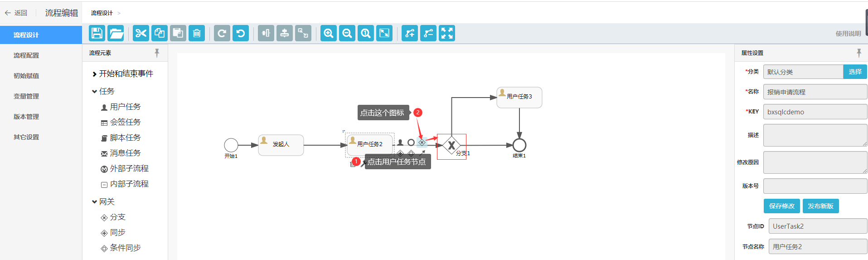
Task: Click the zoom out magnifier icon
Action: click(x=347, y=33)
